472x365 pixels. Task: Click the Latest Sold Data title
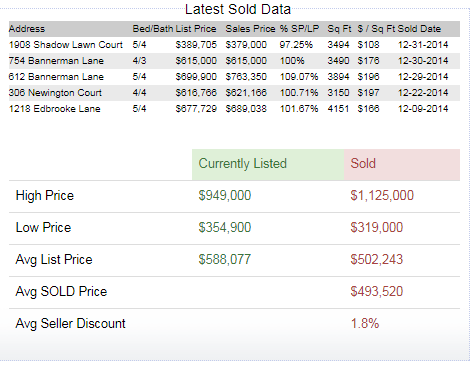point(238,9)
